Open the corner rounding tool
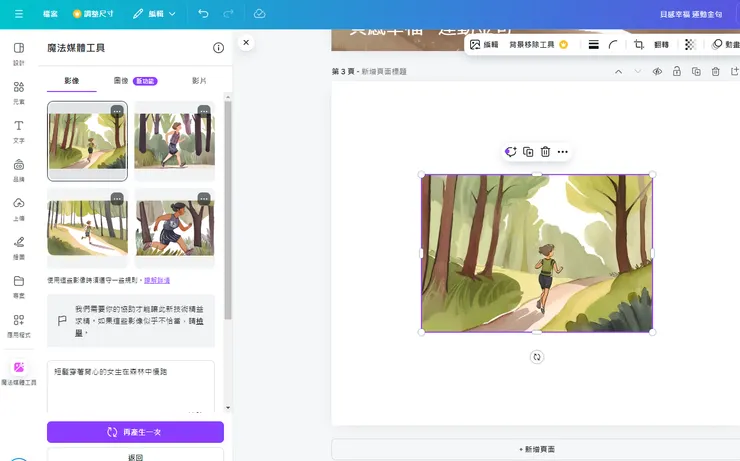Viewport: 740px width, 461px height. (x=613, y=44)
